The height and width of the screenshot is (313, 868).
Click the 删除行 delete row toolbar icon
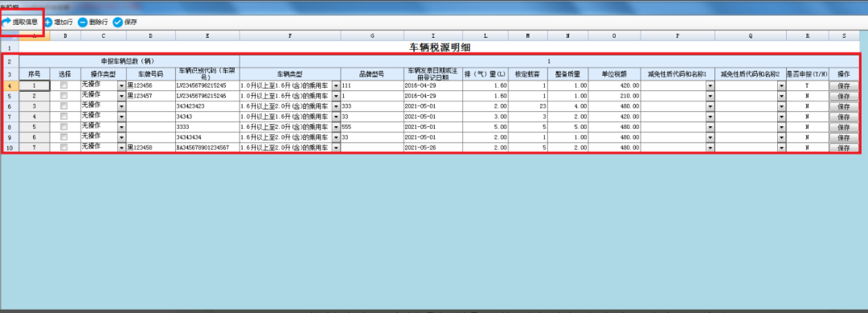pos(83,23)
